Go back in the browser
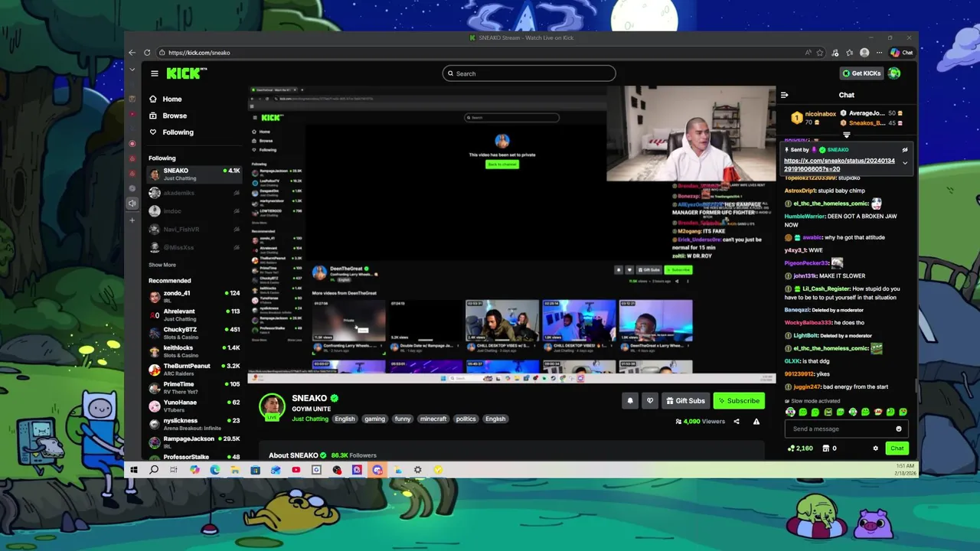 [x=132, y=53]
